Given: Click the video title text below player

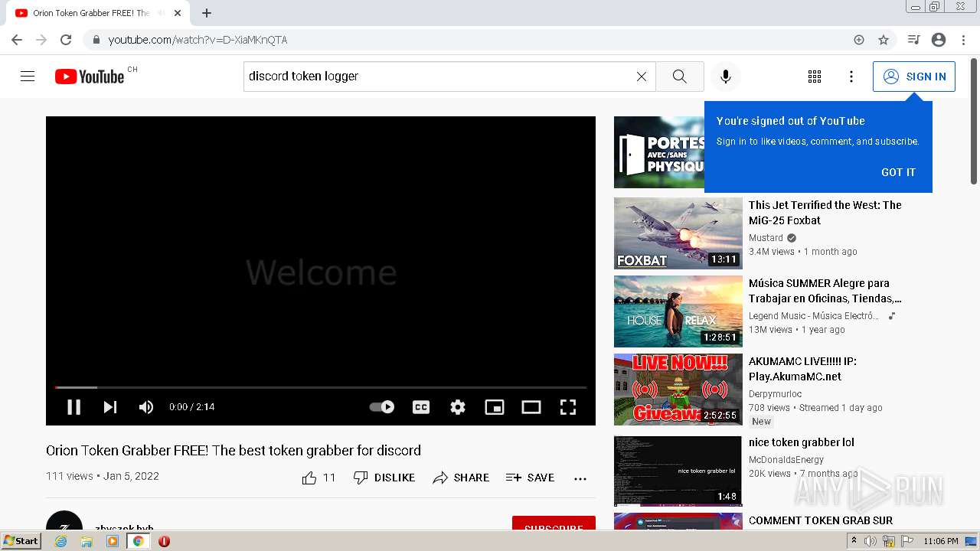Looking at the screenshot, I should (234, 450).
